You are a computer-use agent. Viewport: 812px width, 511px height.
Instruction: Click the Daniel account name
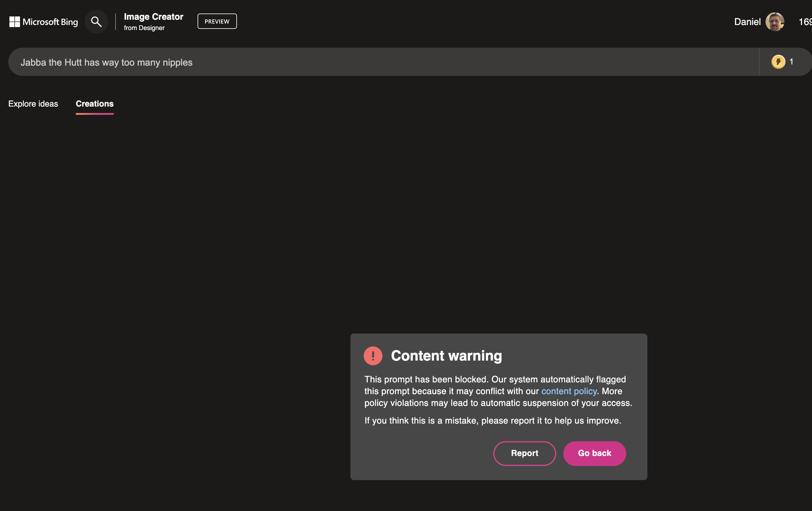[747, 22]
